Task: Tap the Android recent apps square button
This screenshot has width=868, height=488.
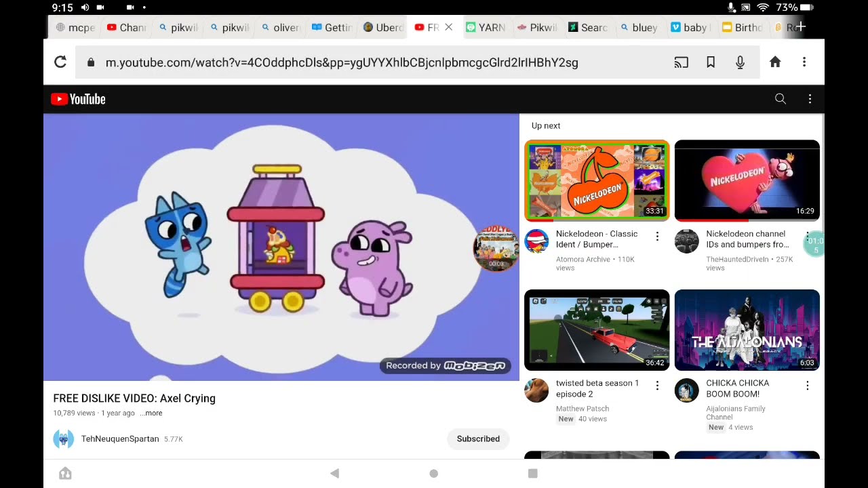Action: click(x=533, y=474)
